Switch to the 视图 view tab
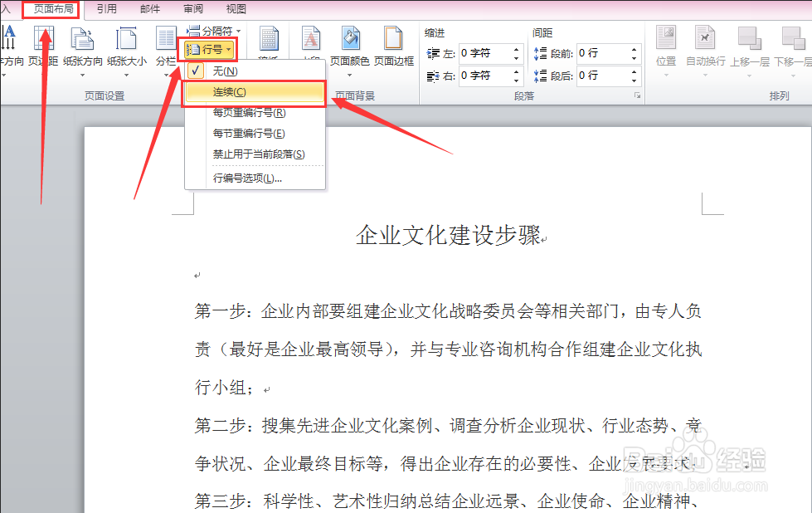This screenshot has height=513, width=812. point(236,9)
